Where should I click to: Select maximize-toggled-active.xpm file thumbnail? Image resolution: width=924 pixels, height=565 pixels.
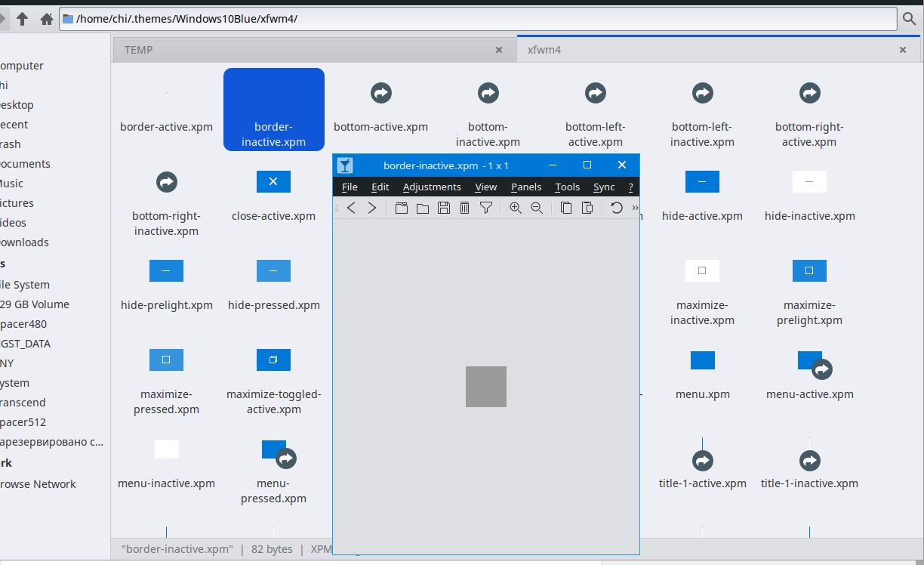(273, 360)
